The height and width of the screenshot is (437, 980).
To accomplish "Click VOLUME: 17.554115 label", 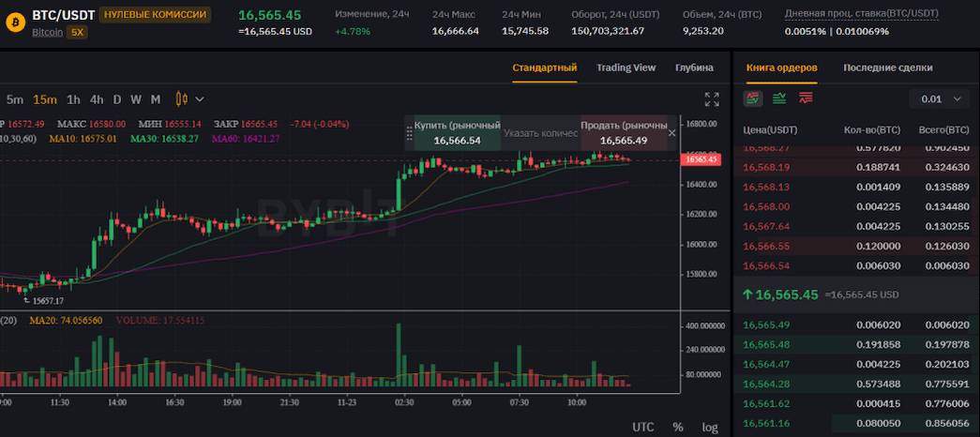I will 160,320.
